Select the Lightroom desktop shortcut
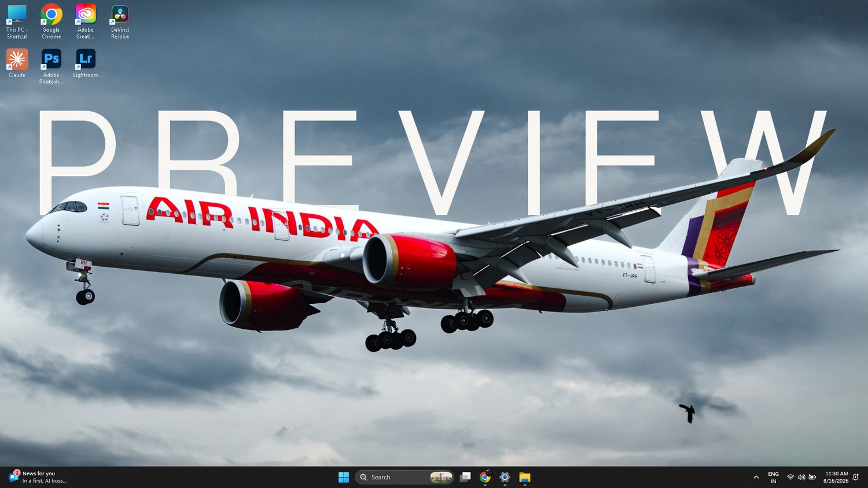Viewport: 868px width, 488px height. [86, 64]
